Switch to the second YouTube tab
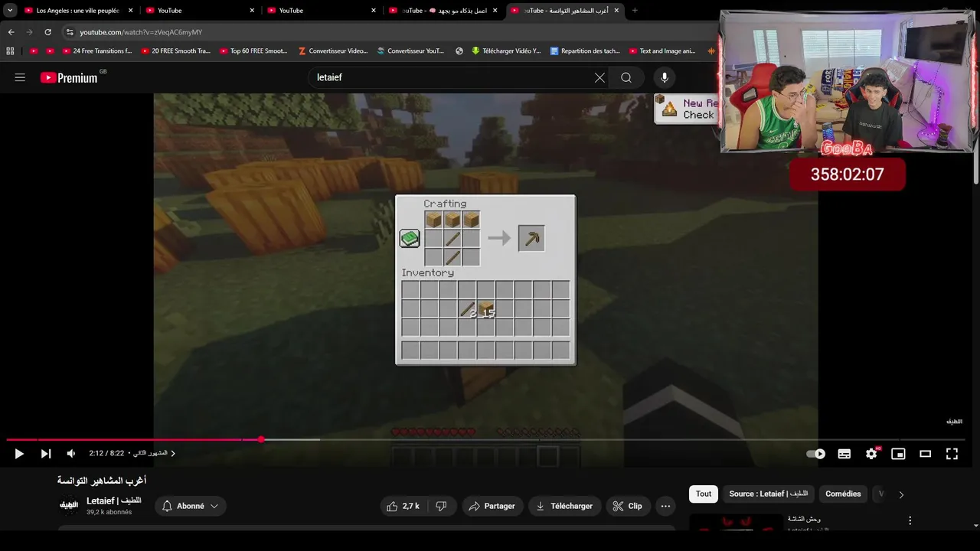This screenshot has height=551, width=980. click(x=322, y=11)
